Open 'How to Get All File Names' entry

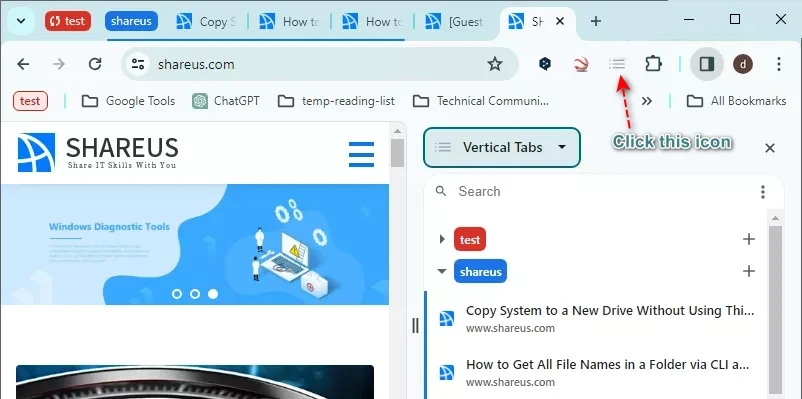596,372
